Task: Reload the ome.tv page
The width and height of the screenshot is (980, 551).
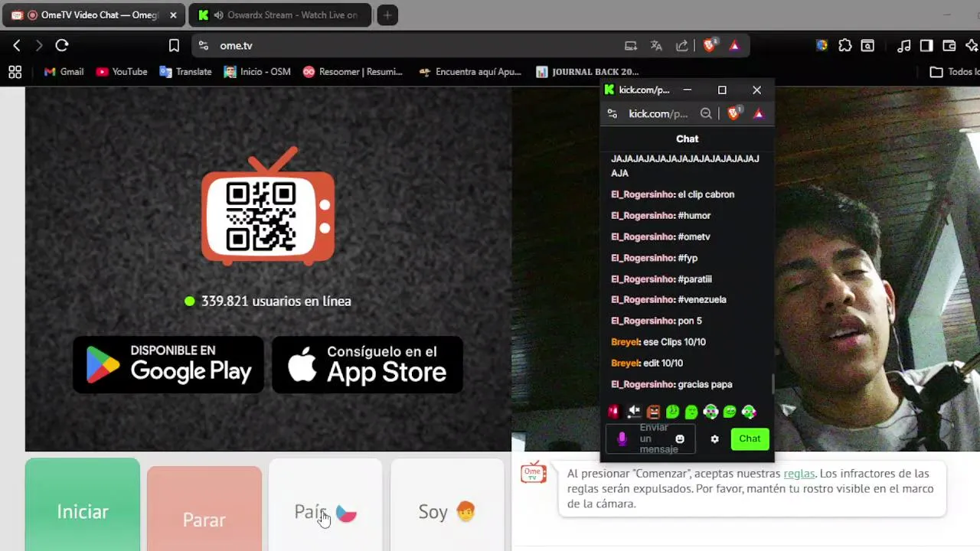Action: click(x=62, y=46)
